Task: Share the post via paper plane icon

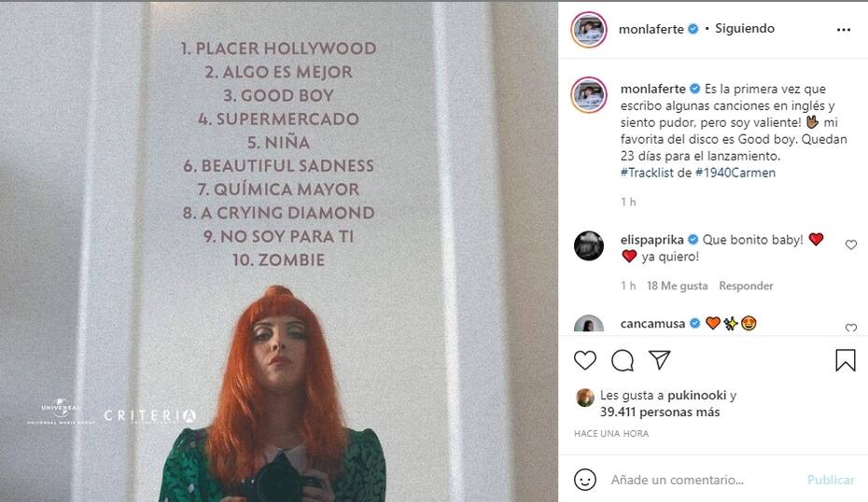Action: coord(659,360)
